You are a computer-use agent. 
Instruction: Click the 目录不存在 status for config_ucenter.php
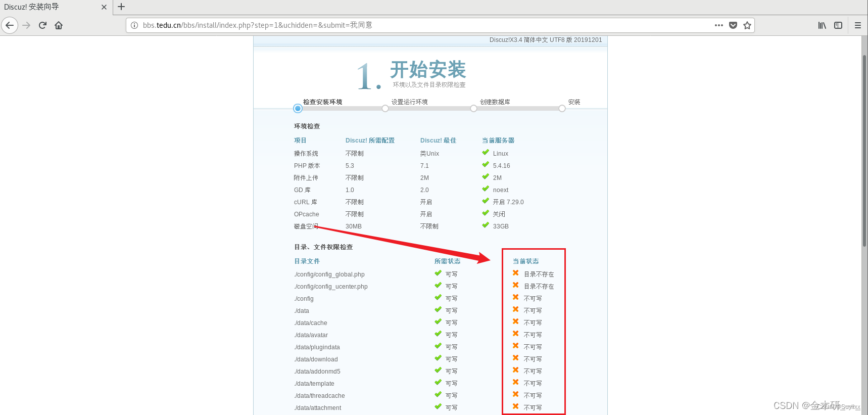click(x=539, y=287)
